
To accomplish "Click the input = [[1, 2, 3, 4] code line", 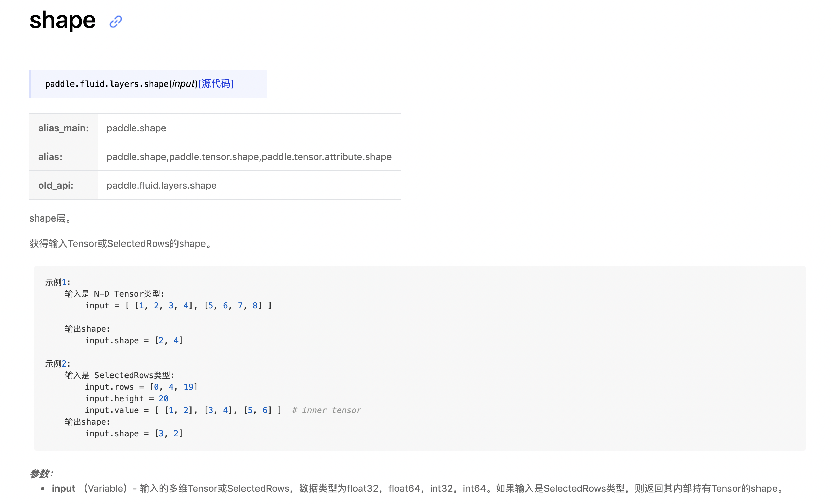I will pyautogui.click(x=178, y=306).
